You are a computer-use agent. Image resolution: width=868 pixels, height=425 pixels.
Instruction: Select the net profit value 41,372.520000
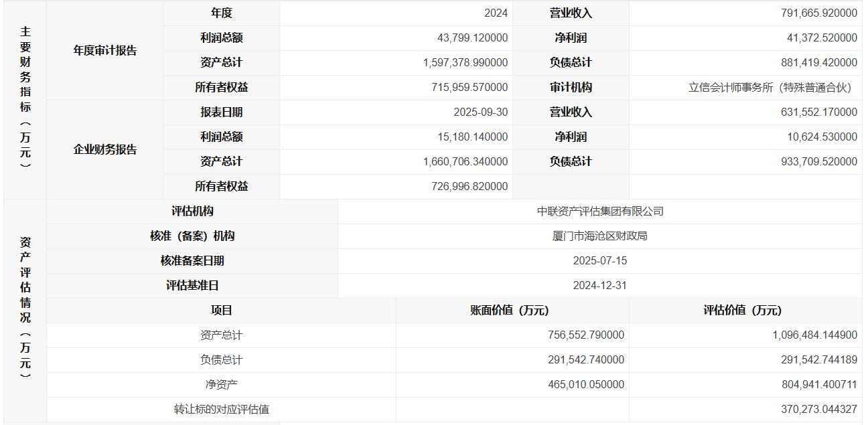[822, 38]
